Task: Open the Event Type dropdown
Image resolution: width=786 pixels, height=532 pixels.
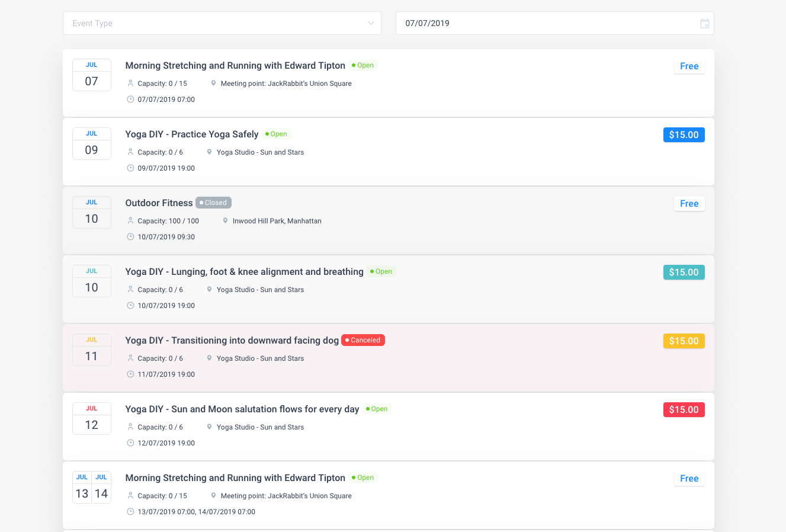Action: pyautogui.click(x=222, y=23)
